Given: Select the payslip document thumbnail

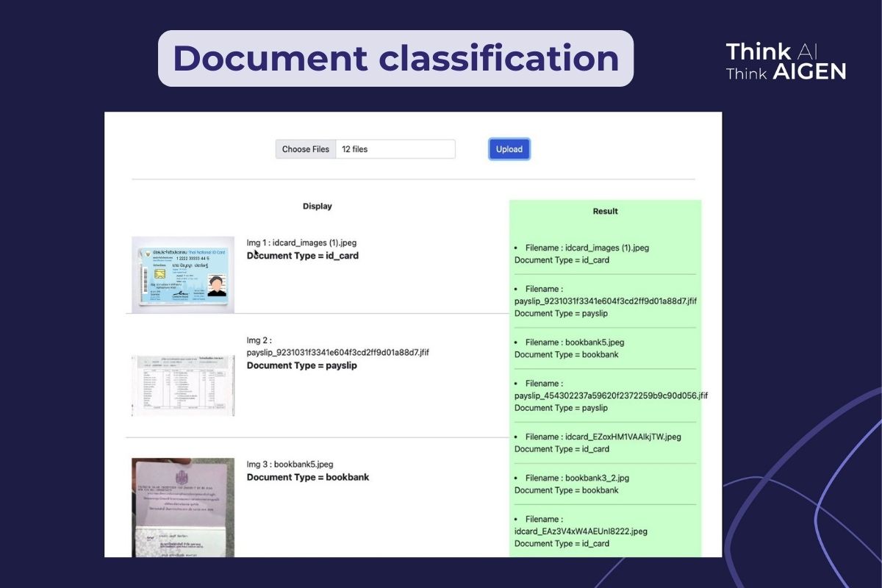Looking at the screenshot, I should (x=182, y=384).
